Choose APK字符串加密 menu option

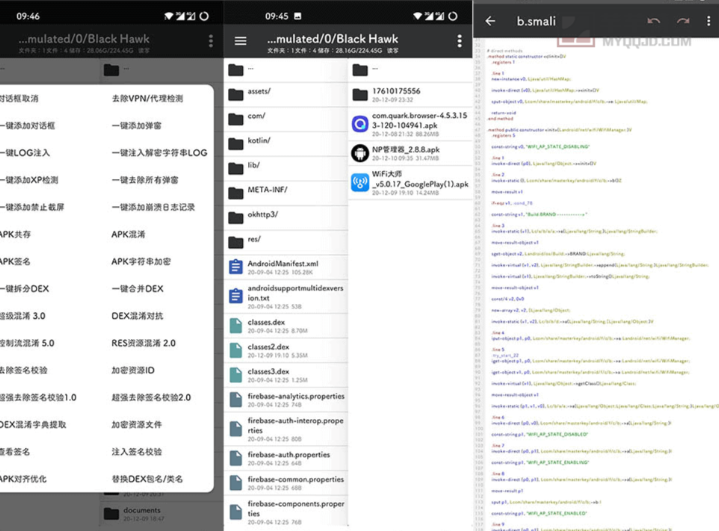point(141,261)
